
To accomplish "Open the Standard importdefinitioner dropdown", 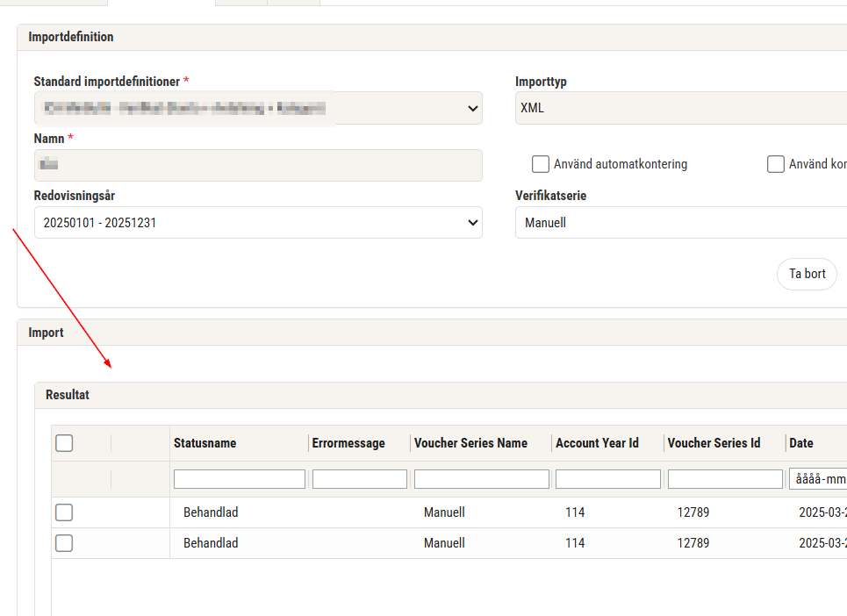I will click(x=257, y=108).
